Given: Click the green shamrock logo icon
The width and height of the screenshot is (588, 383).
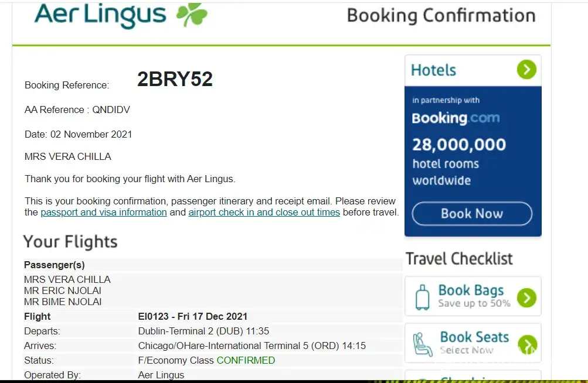Looking at the screenshot, I should pos(192,15).
